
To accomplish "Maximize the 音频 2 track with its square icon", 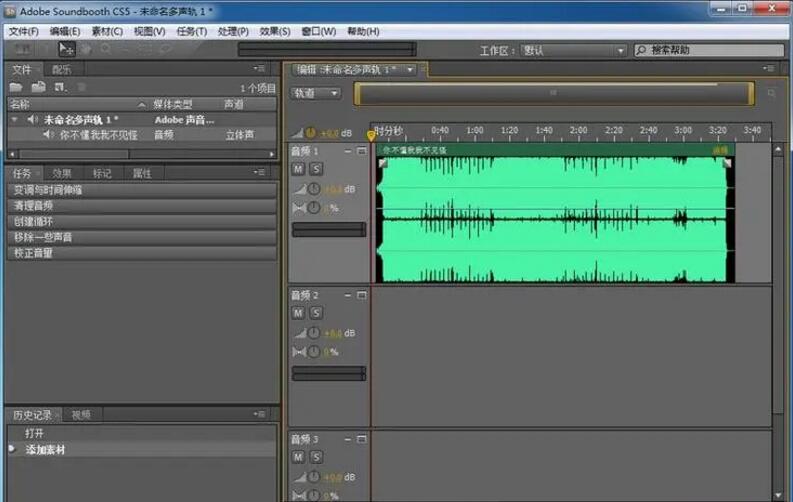I will [361, 295].
